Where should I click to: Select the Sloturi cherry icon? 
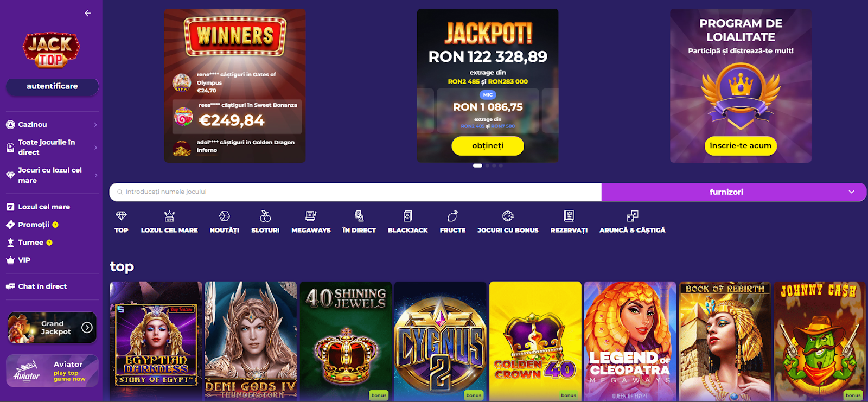[x=265, y=216]
